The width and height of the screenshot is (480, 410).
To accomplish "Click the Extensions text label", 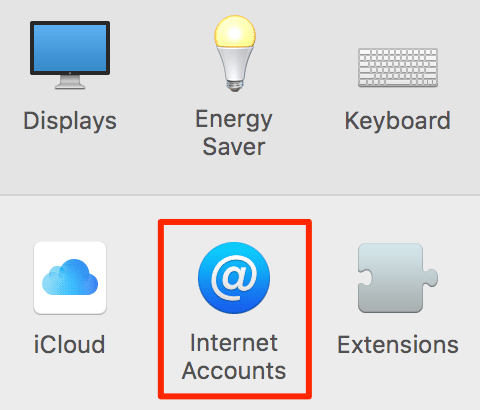I will point(398,345).
